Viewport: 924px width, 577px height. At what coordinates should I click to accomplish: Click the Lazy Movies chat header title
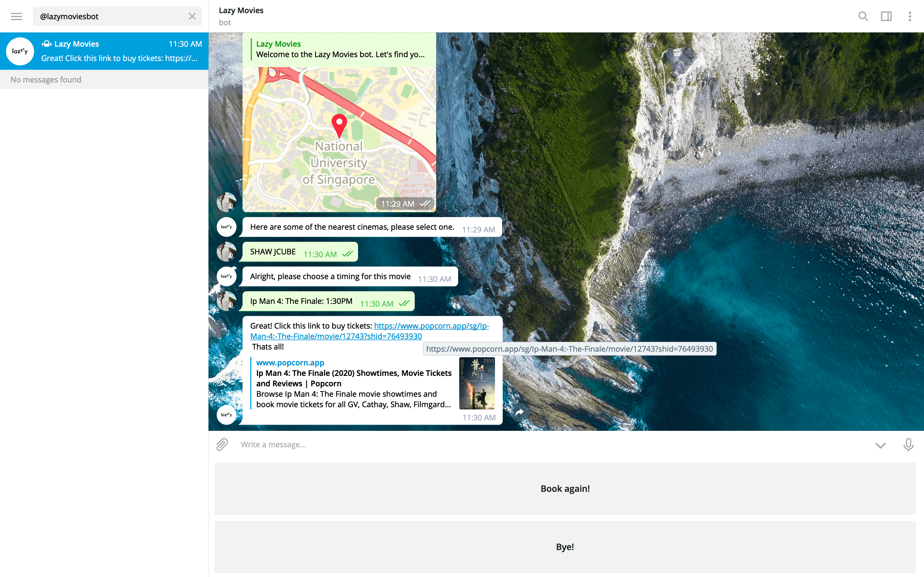(241, 10)
